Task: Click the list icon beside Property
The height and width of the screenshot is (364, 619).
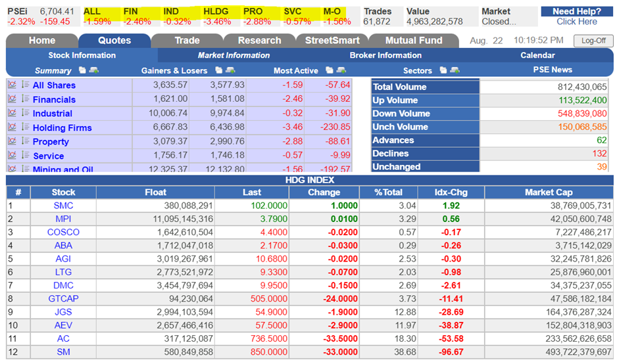Action: tap(25, 141)
